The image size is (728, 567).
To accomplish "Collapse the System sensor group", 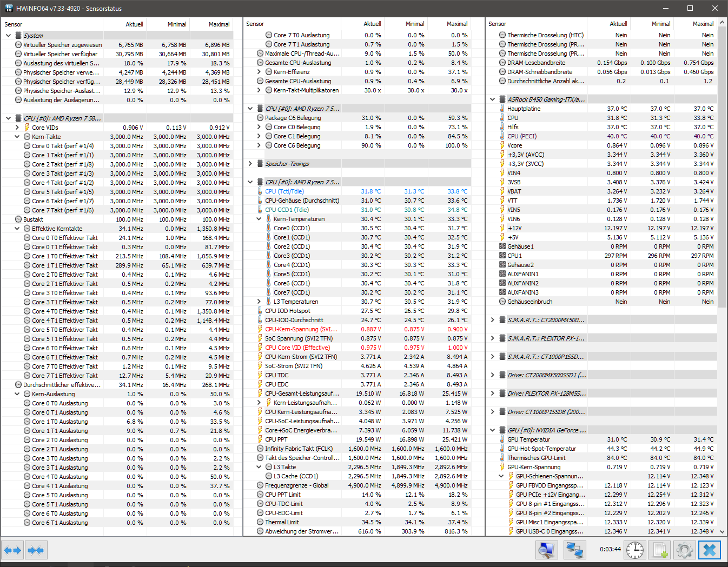I will tap(8, 36).
